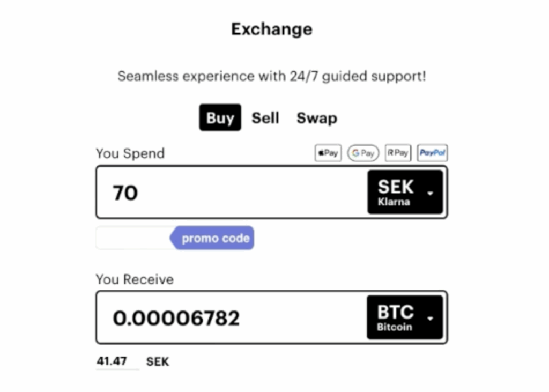
Task: Click the You Spend amount field showing 70
Action: pyautogui.click(x=231, y=193)
